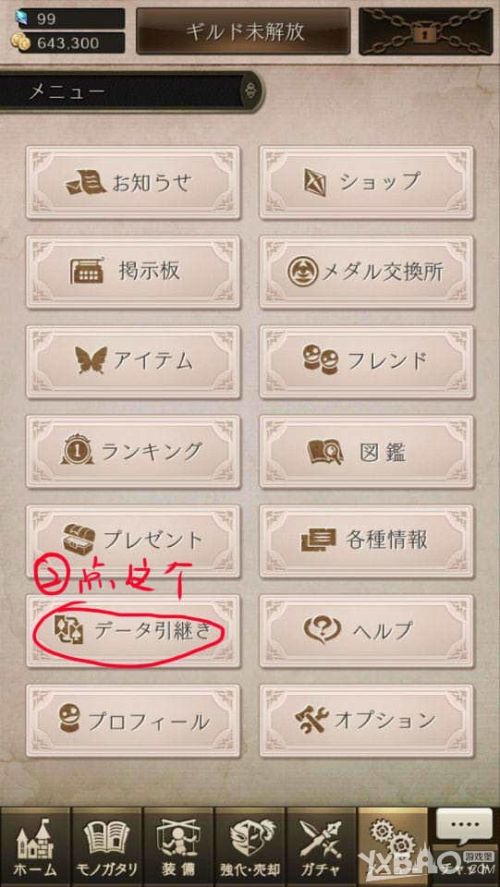
Task: Tap the ランキング rank-one medal icon
Action: [x=76, y=451]
